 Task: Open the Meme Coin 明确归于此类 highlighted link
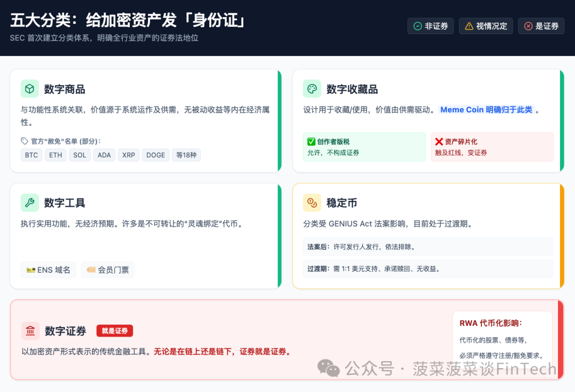486,110
